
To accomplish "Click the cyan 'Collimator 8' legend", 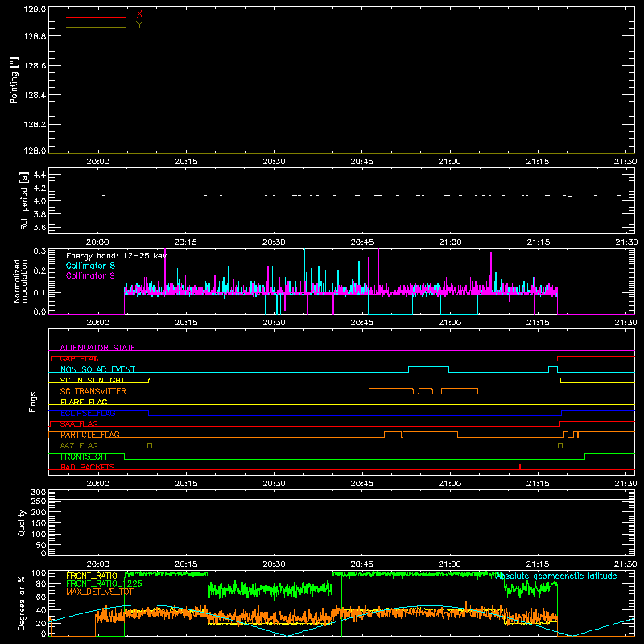I will (x=90, y=266).
